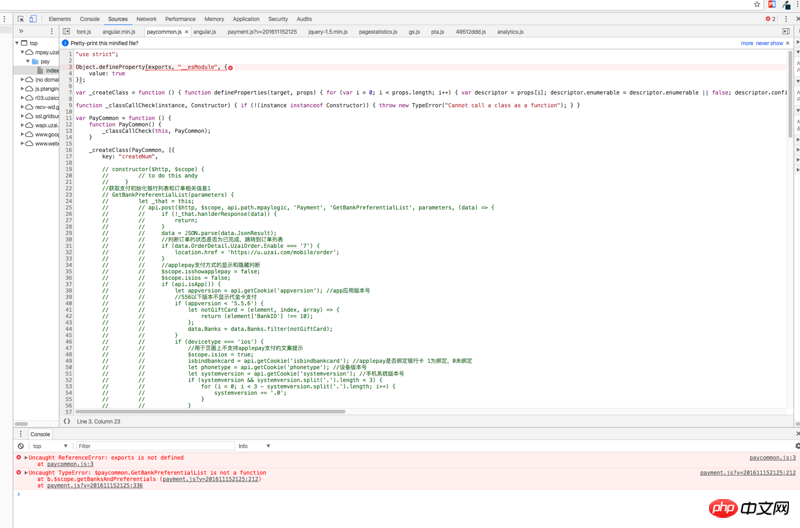
Task: Set breakpoint on line number 11
Action: point(68,118)
